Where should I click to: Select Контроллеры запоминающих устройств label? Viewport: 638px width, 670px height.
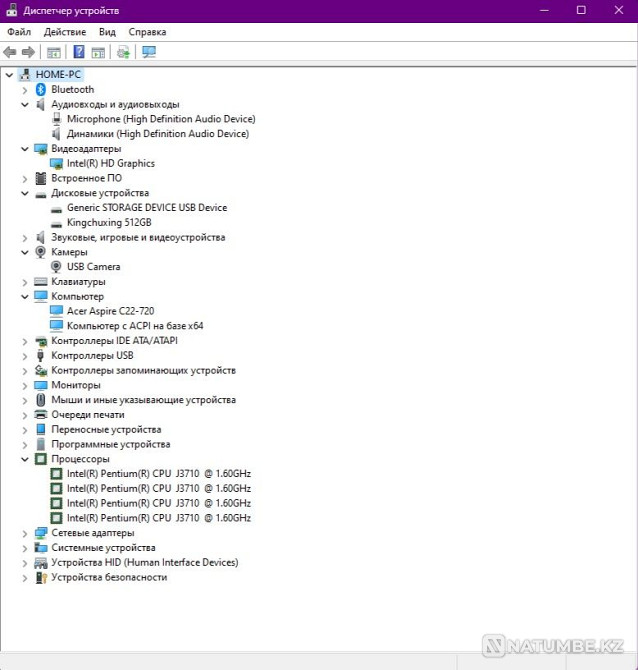tap(144, 370)
